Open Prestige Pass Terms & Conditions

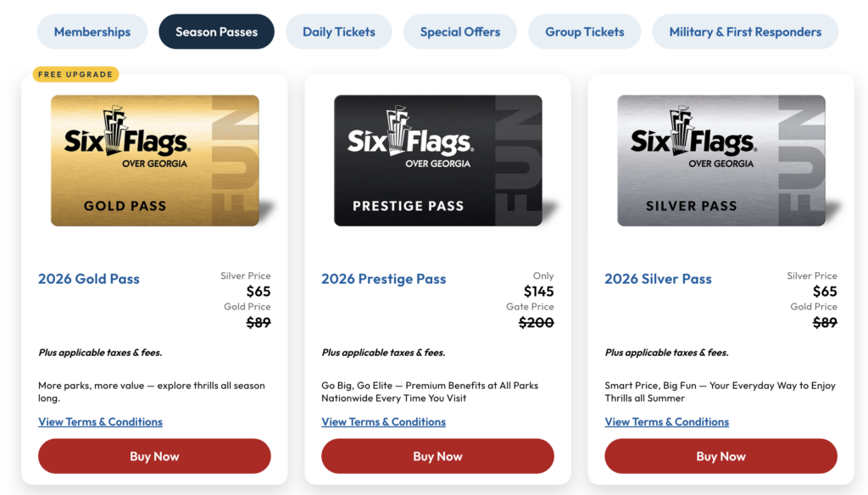(383, 421)
